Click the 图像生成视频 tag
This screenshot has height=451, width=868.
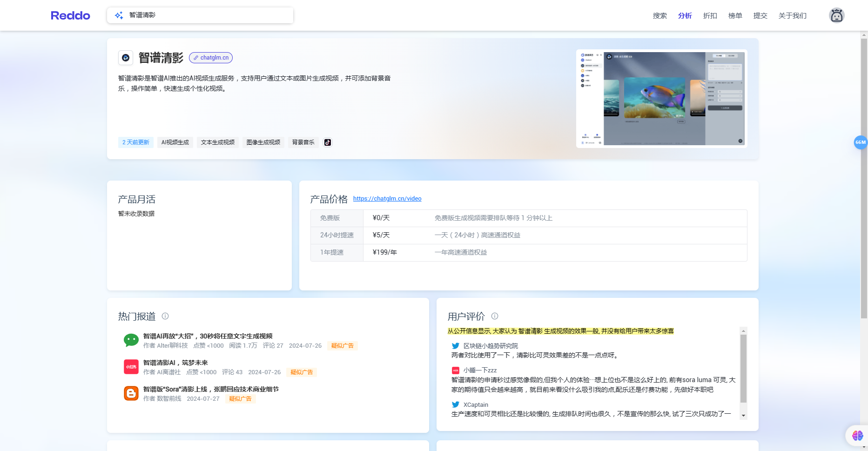point(263,142)
